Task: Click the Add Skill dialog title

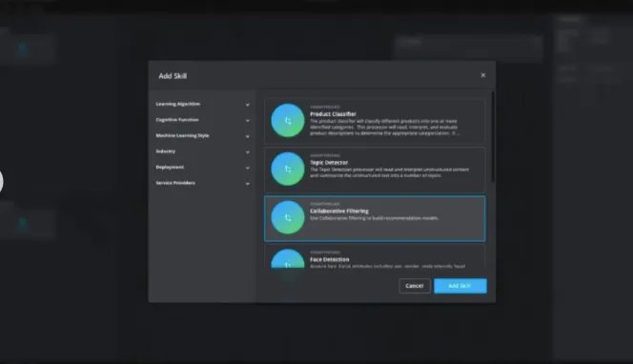Action: 173,76
